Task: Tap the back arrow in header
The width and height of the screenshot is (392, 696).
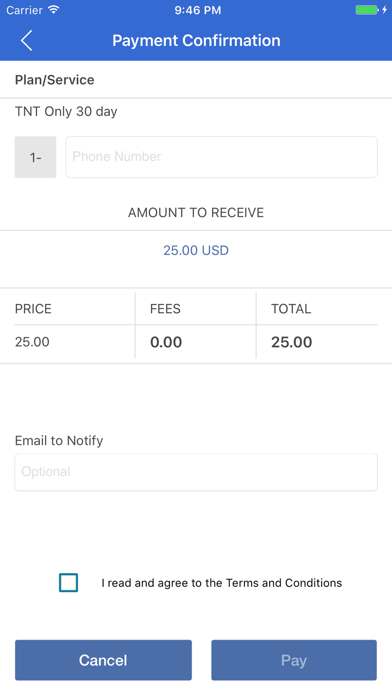Action: 27,40
